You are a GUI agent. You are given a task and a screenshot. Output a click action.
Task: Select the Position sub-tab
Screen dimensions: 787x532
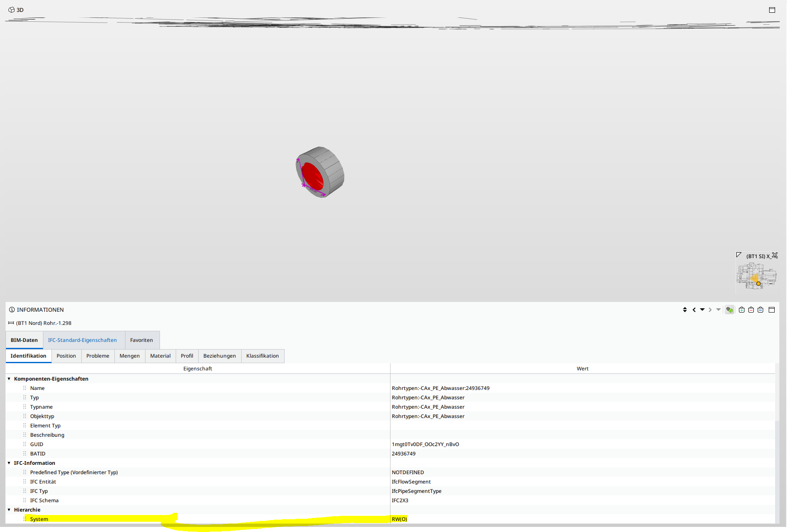[x=66, y=356]
